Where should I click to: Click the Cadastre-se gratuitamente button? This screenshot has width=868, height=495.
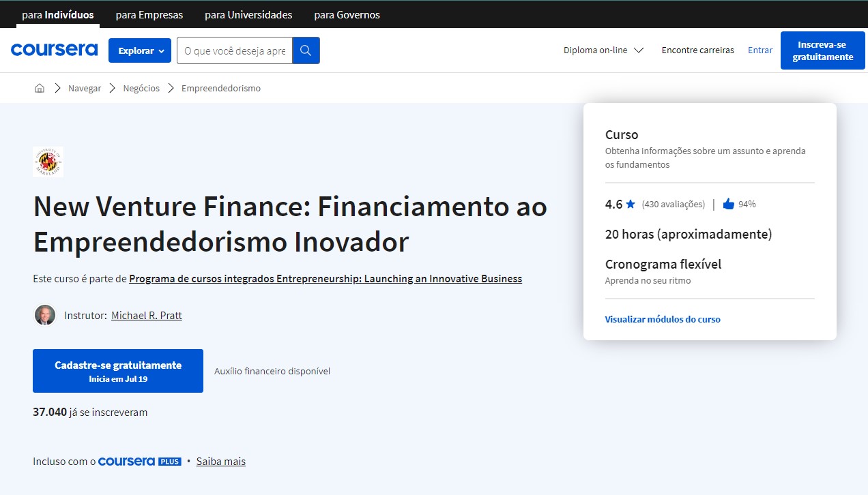point(118,371)
